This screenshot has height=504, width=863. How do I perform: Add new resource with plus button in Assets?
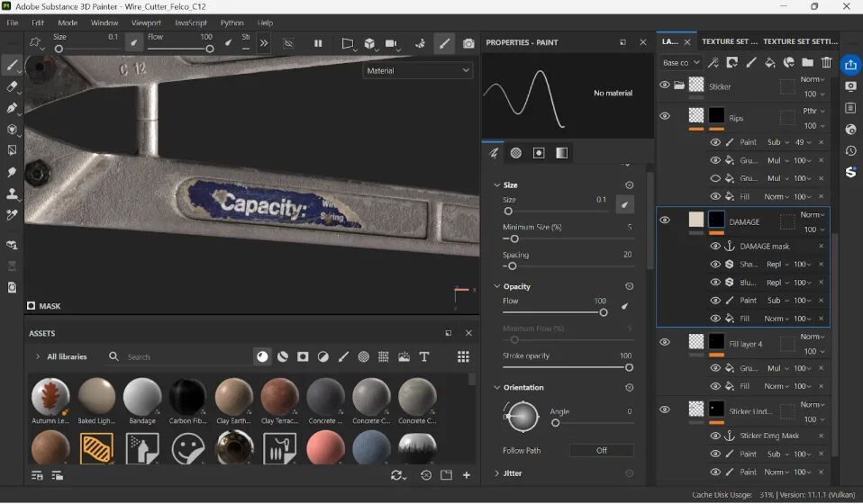(466, 475)
